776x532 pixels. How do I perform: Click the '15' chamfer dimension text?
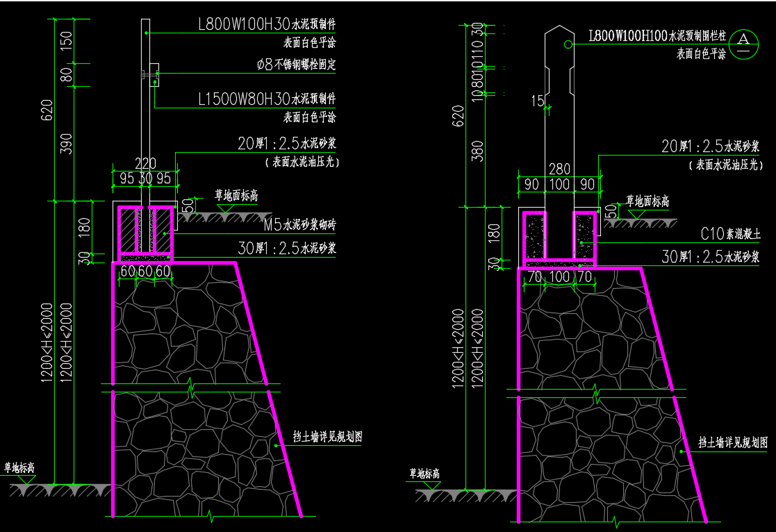pyautogui.click(x=538, y=101)
